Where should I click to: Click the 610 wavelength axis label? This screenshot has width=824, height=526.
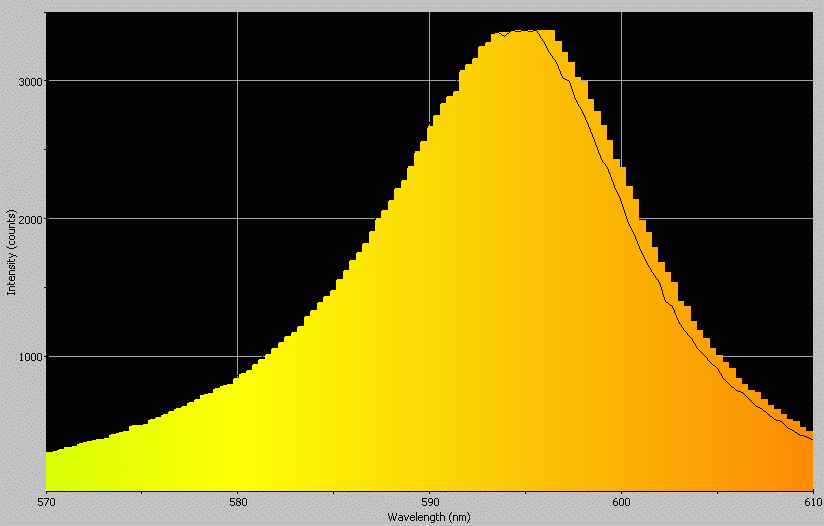pos(813,502)
